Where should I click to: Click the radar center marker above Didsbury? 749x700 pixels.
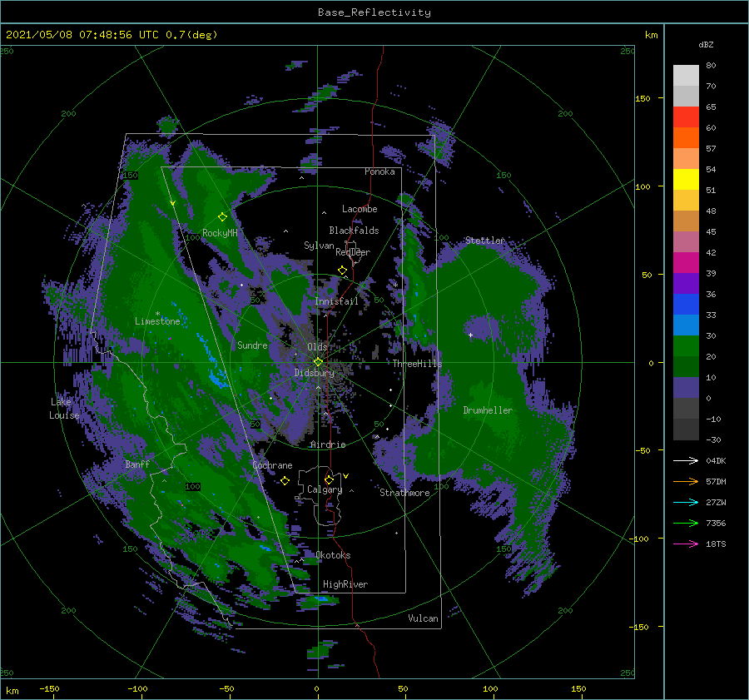[x=318, y=362]
